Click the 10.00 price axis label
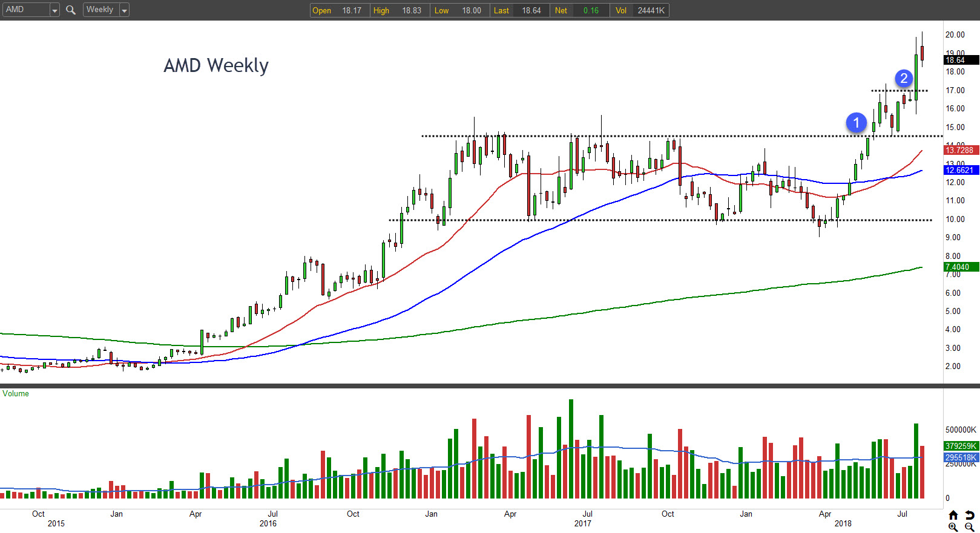Image resolution: width=980 pixels, height=533 pixels. (955, 219)
